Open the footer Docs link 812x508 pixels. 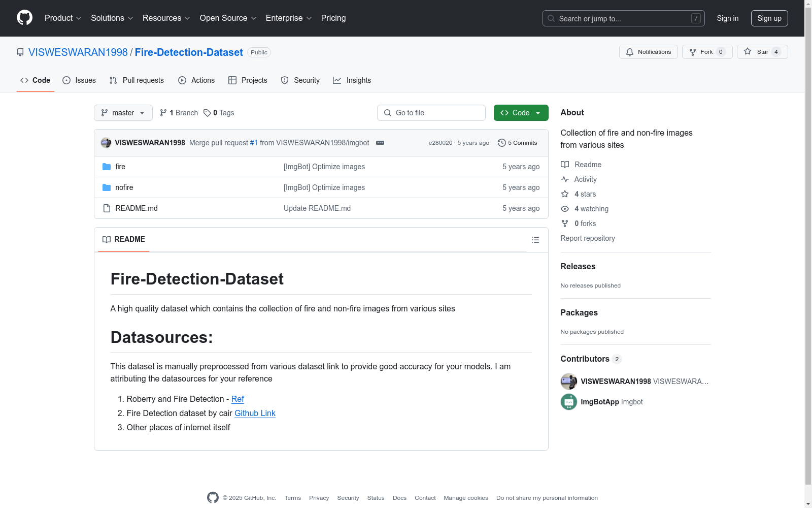click(400, 498)
